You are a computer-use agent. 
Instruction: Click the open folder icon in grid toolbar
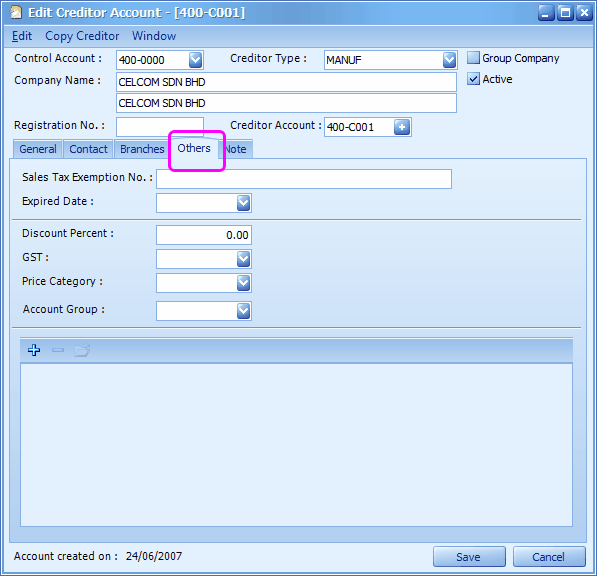tap(82, 350)
